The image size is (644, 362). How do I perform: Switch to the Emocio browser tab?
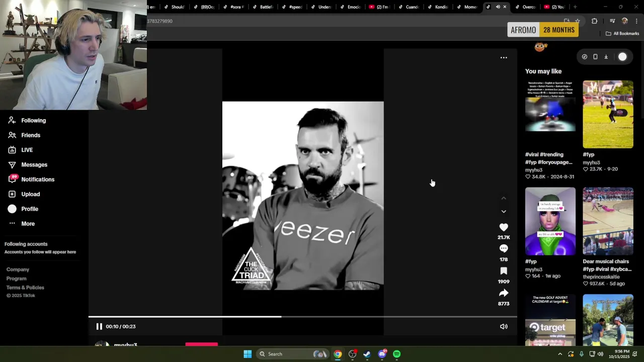[350, 7]
